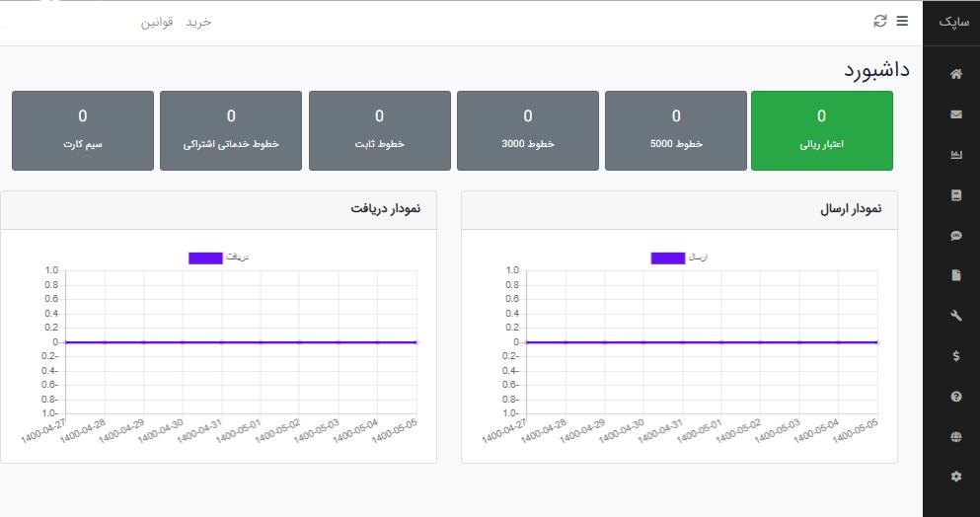Image resolution: width=980 pixels, height=517 pixels.
Task: Click the green اعتبار ریالی card
Action: point(821,130)
